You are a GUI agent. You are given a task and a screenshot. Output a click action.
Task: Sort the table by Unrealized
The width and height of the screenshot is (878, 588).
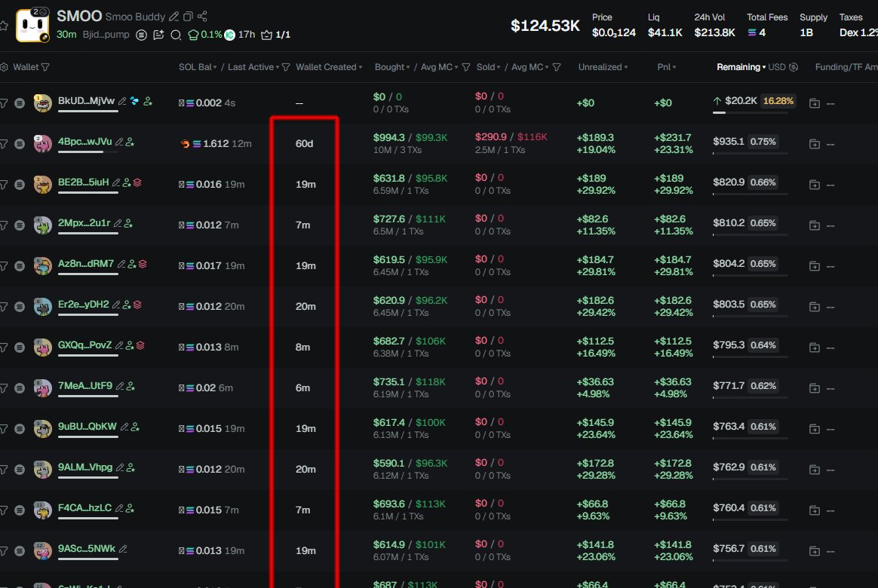point(602,67)
